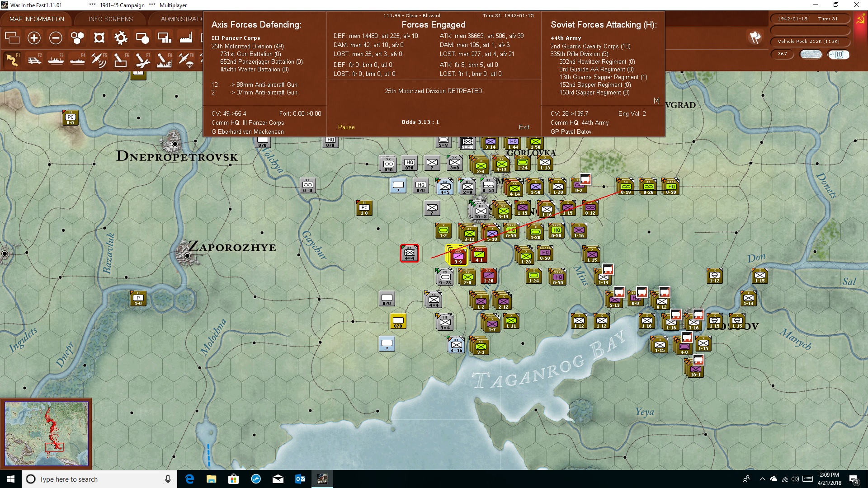This screenshot has width=868, height=488.
Task: Click the zoom out minus icon
Action: (56, 38)
